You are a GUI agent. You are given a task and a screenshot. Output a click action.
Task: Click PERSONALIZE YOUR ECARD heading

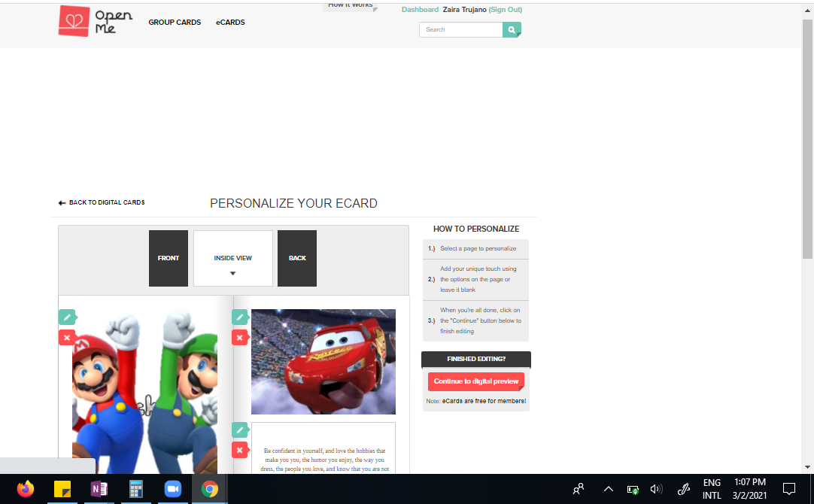[293, 203]
